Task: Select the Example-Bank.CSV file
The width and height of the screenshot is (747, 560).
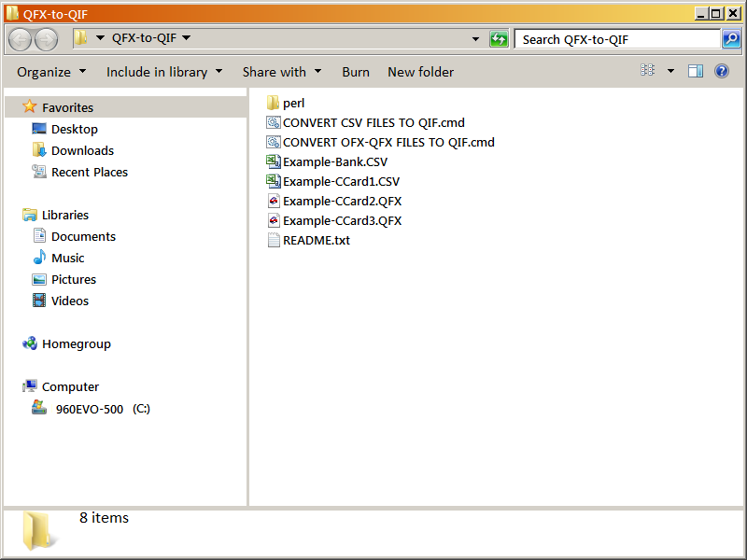Action: 334,161
